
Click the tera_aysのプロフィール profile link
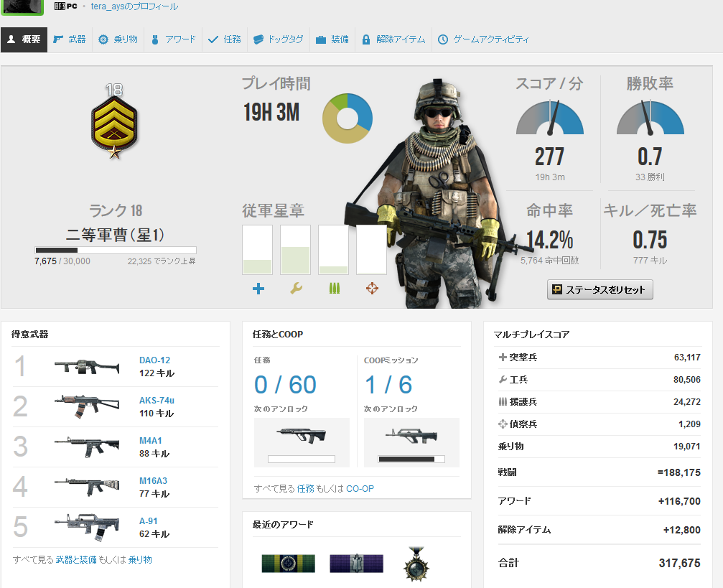pyautogui.click(x=134, y=6)
